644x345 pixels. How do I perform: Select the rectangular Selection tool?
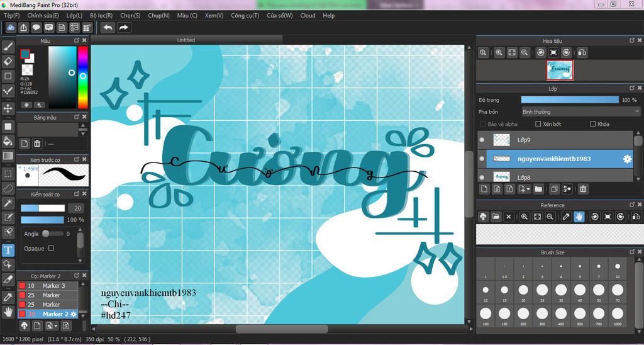[8, 174]
